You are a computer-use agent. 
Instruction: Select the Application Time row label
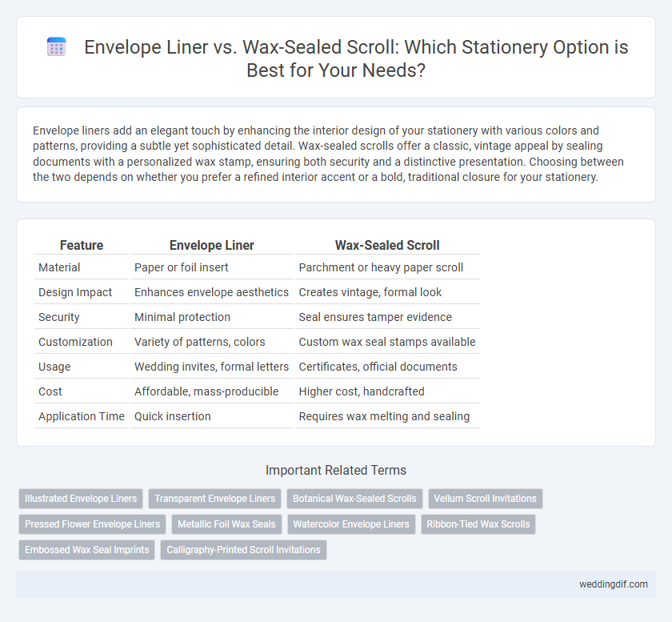point(82,416)
